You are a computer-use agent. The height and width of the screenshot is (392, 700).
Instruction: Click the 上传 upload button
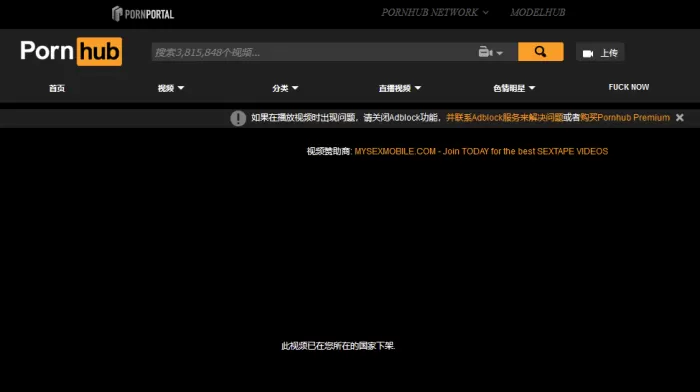click(600, 53)
